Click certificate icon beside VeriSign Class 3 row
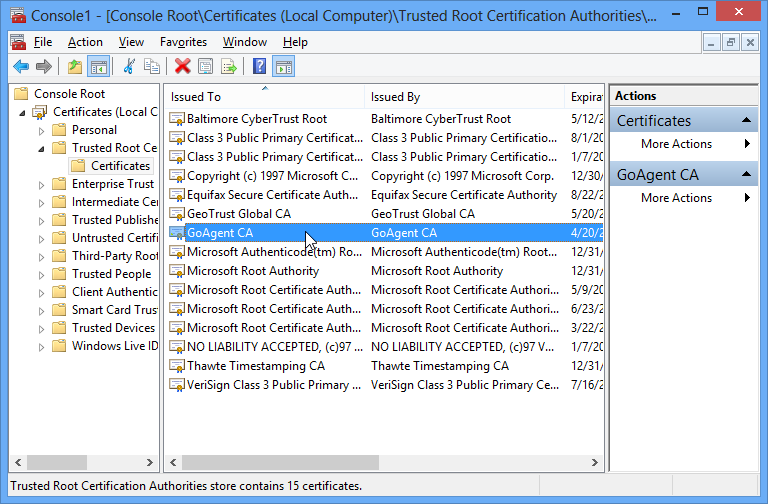 [176, 385]
